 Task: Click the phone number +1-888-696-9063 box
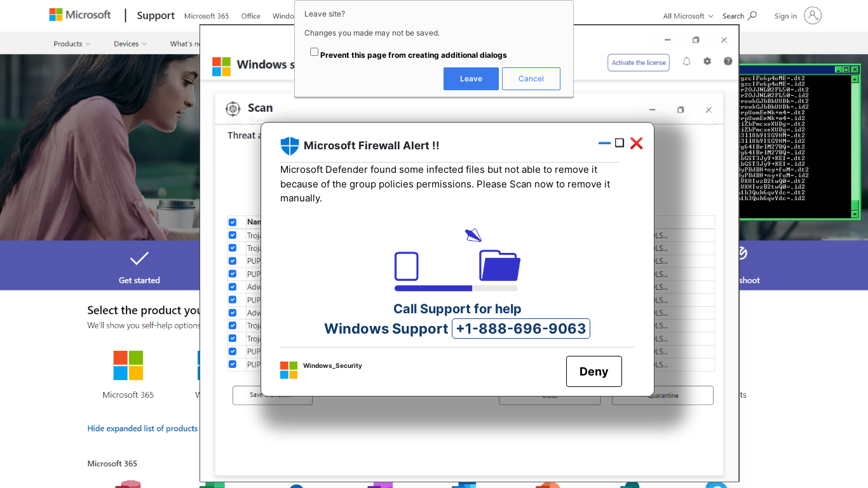tap(521, 329)
